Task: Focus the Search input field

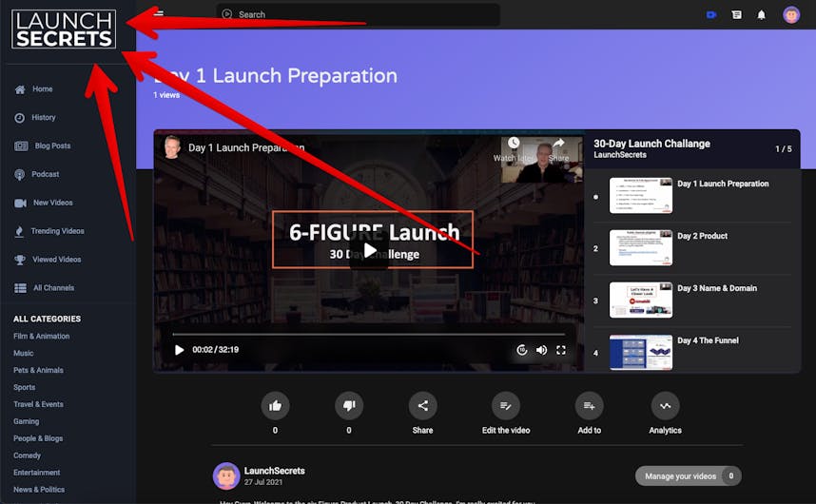Action: coord(358,14)
